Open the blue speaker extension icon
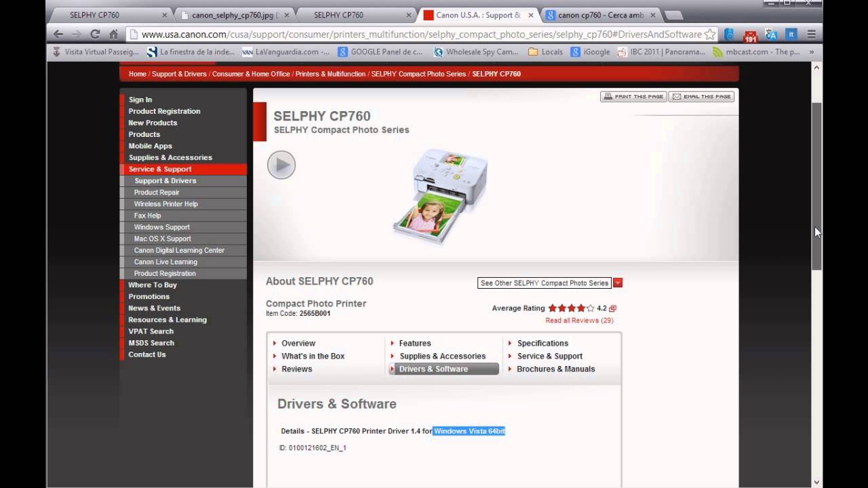This screenshot has width=868, height=488. [729, 35]
